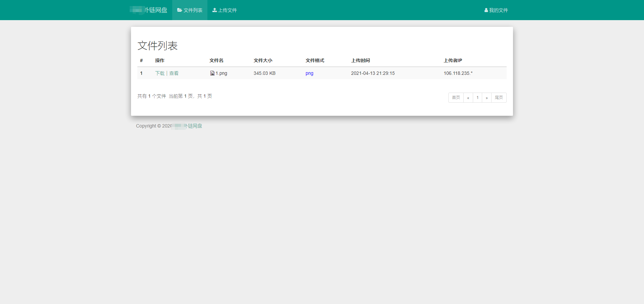644x304 pixels.
Task: Click the 上传者IP column header
Action: click(x=453, y=60)
